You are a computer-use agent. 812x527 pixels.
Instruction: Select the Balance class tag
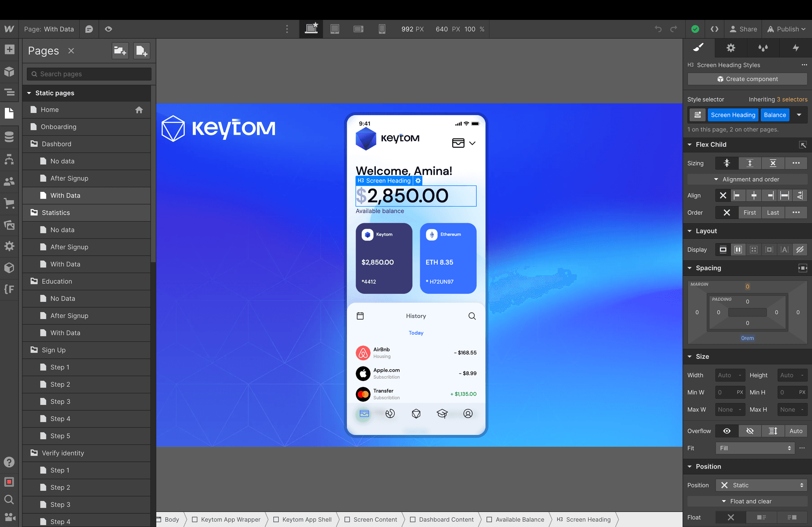(x=775, y=115)
